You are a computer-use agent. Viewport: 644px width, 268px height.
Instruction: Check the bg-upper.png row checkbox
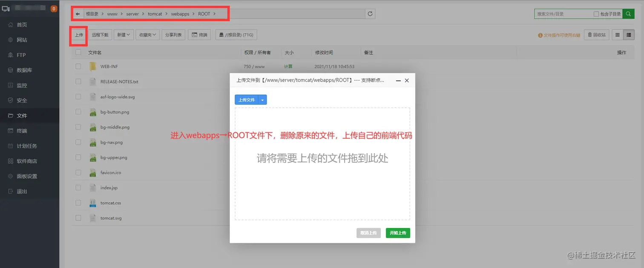click(x=78, y=157)
